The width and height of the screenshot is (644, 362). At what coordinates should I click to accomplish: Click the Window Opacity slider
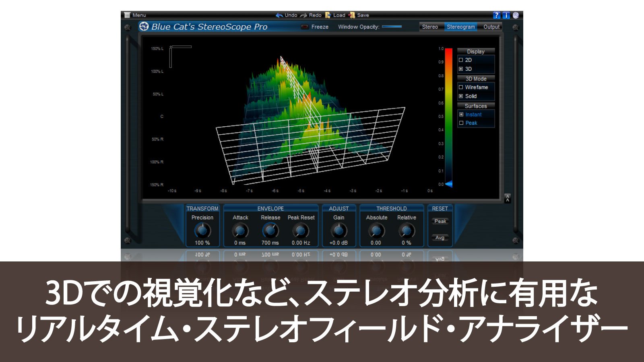(x=392, y=27)
